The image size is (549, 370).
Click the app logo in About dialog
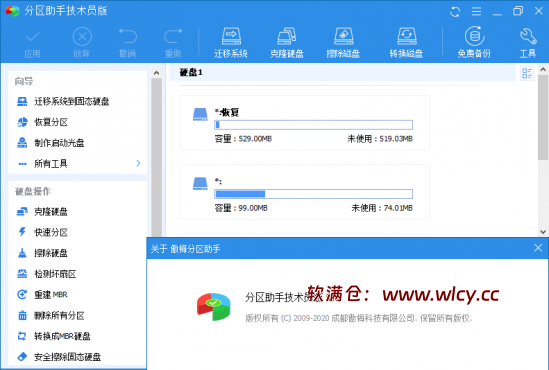click(214, 307)
